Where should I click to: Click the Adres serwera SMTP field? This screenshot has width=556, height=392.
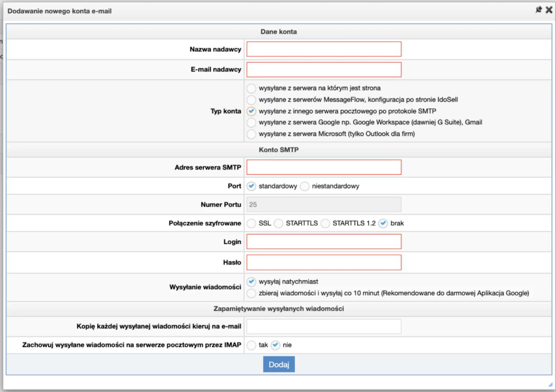tap(323, 167)
